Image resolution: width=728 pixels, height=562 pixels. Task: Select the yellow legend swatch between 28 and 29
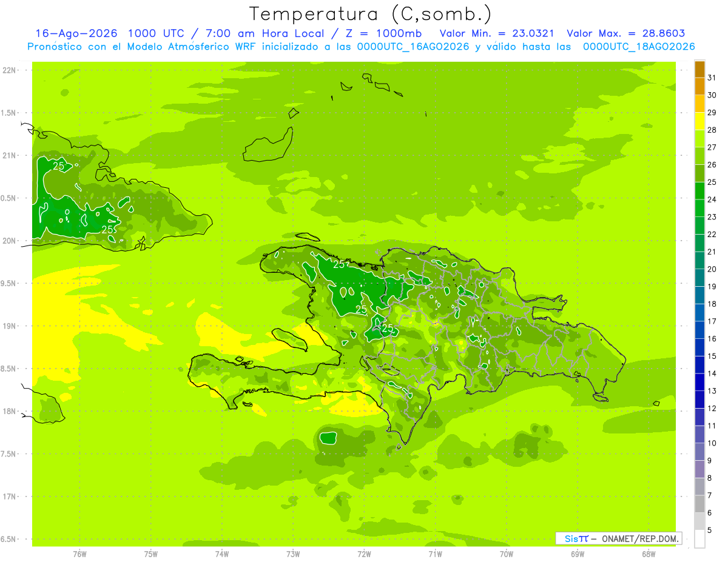click(x=699, y=121)
